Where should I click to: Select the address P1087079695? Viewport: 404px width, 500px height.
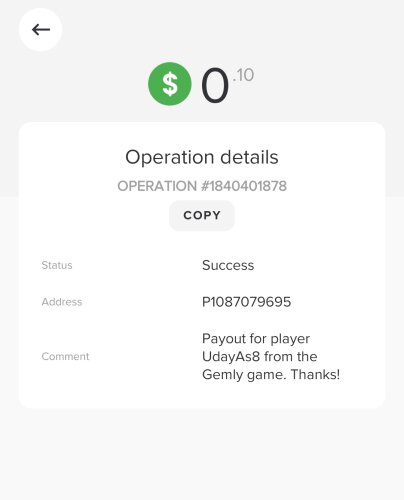point(246,302)
